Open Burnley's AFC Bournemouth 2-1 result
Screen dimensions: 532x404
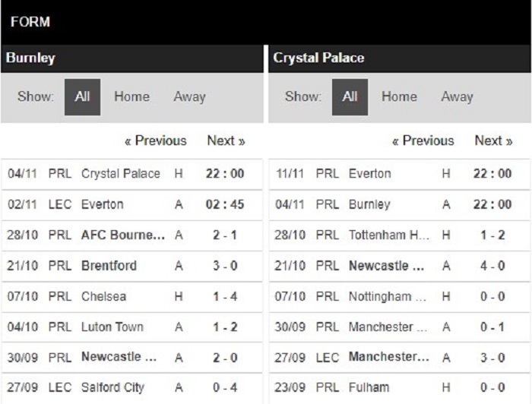pyautogui.click(x=131, y=235)
